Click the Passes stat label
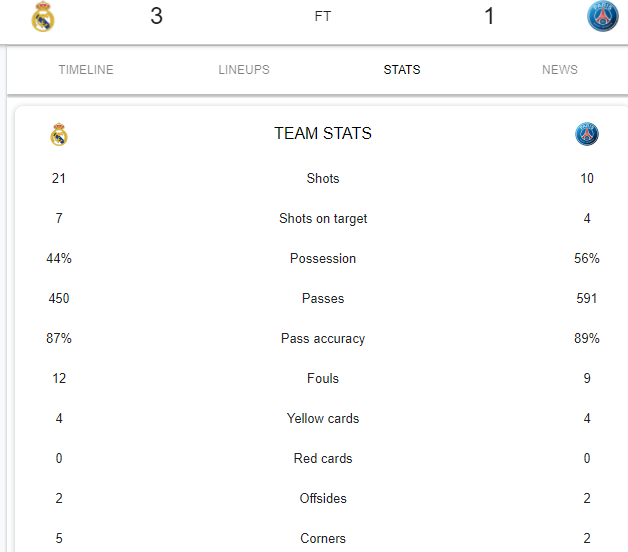 (x=323, y=298)
